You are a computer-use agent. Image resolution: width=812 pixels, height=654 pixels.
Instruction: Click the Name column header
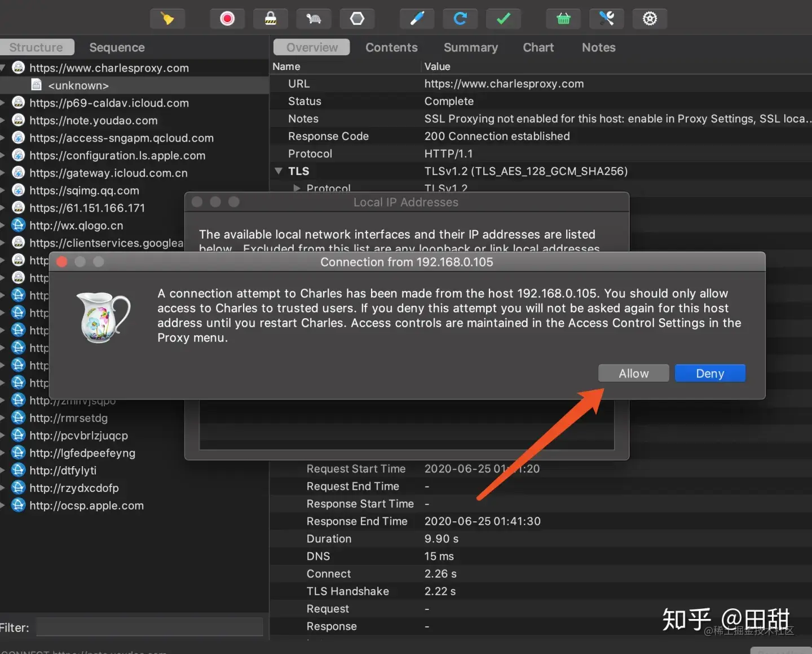pos(286,67)
